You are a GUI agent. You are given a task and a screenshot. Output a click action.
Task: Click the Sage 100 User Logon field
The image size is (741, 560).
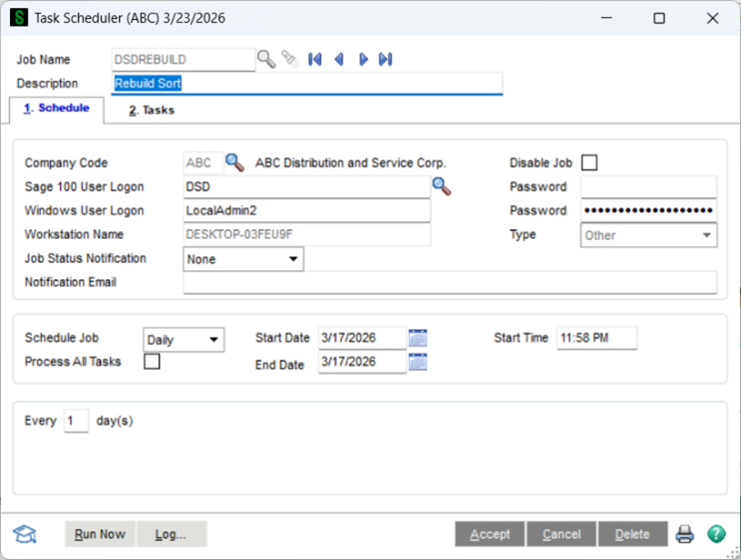[307, 187]
